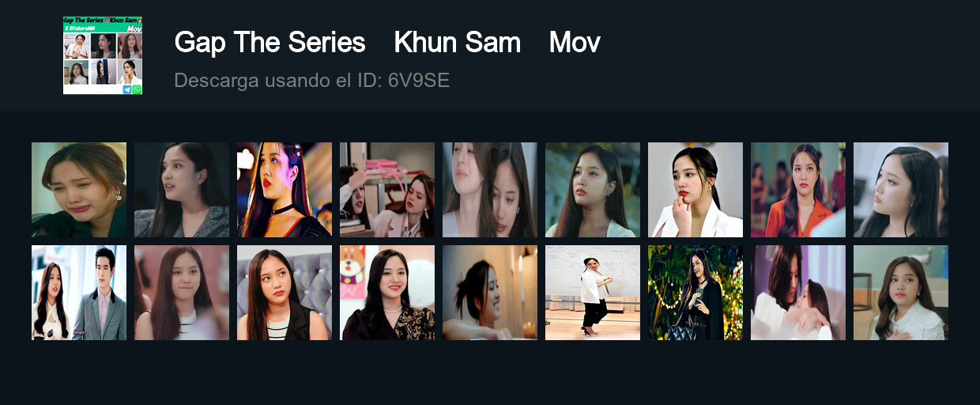Click the Telegram icon on cover image
Viewport: 980px width, 405px height.
[x=127, y=90]
